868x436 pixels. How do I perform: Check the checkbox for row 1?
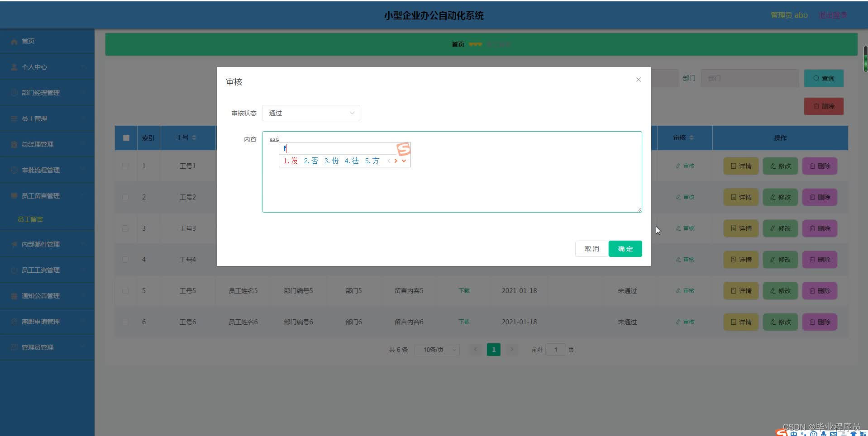125,166
